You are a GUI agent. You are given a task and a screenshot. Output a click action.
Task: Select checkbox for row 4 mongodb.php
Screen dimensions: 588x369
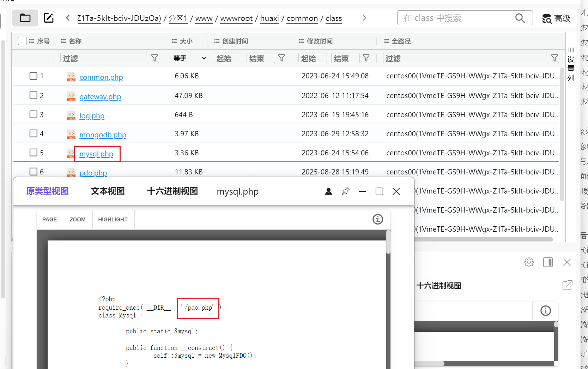click(x=34, y=133)
